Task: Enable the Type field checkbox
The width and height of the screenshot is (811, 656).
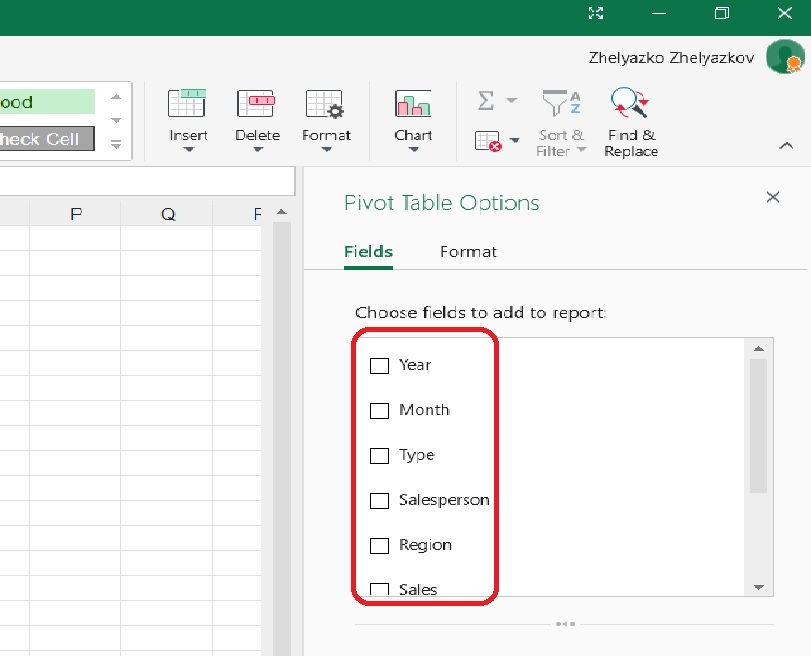Action: tap(379, 455)
